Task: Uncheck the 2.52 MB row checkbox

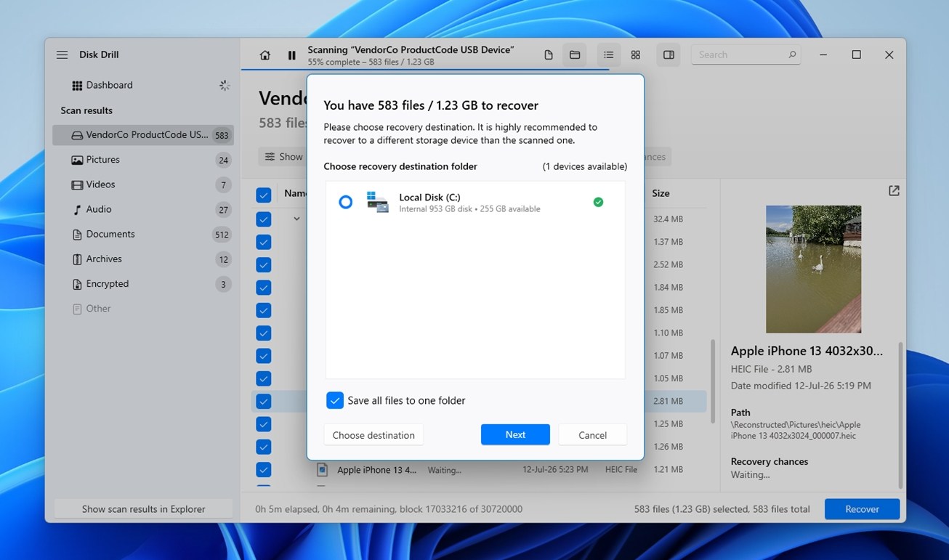Action: pyautogui.click(x=264, y=264)
